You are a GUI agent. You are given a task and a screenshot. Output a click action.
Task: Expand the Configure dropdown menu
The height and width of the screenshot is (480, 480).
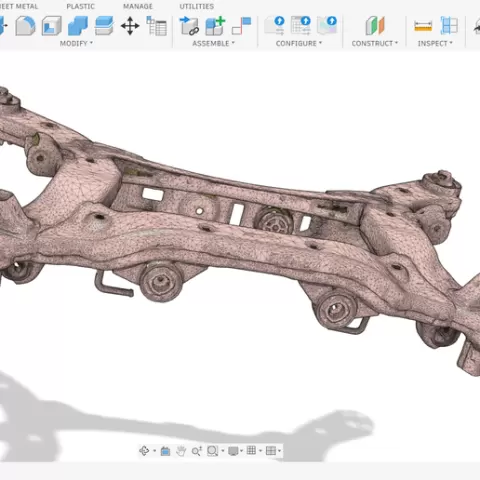coord(299,43)
